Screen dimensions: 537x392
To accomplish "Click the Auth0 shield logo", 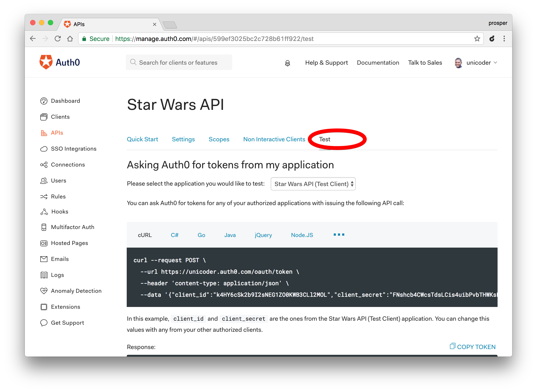I will click(46, 62).
